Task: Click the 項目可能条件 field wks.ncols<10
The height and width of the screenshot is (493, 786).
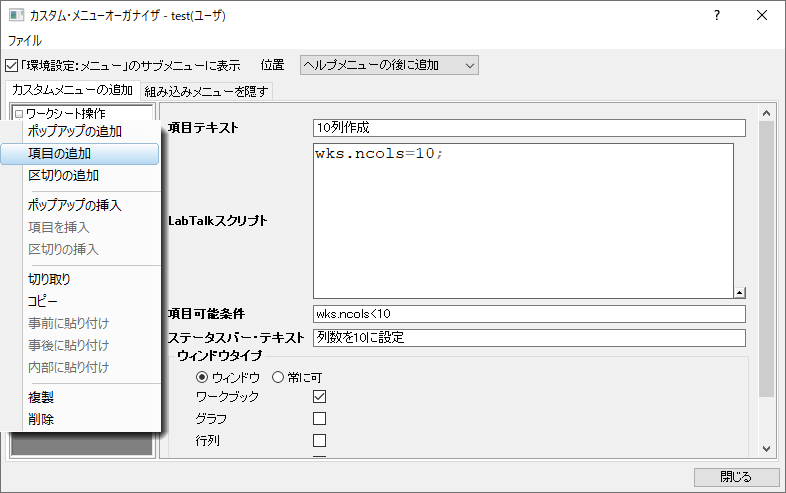Action: click(529, 314)
